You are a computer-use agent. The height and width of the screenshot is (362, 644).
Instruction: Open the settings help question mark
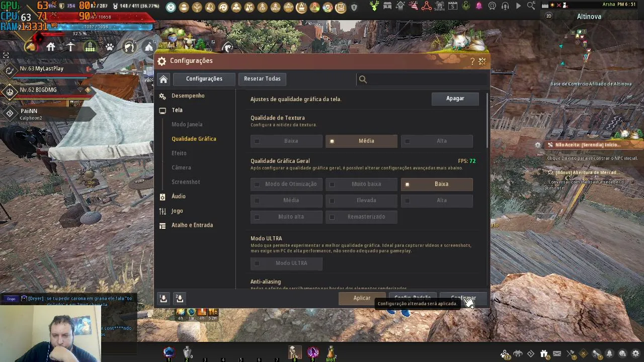[472, 61]
